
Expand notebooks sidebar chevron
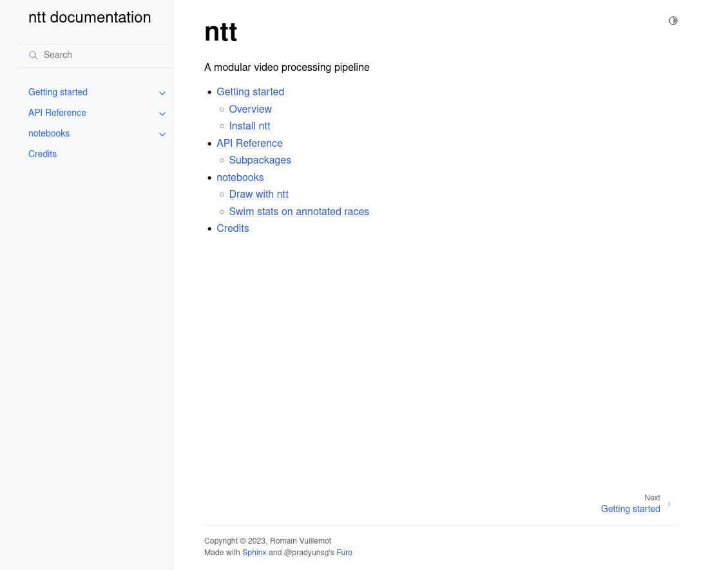coord(162,134)
